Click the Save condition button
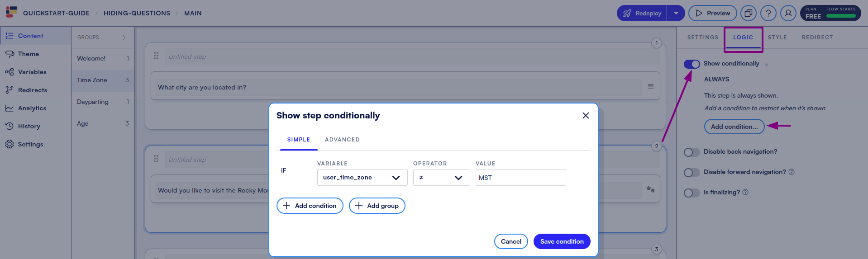The height and width of the screenshot is (259, 868). coord(562,241)
